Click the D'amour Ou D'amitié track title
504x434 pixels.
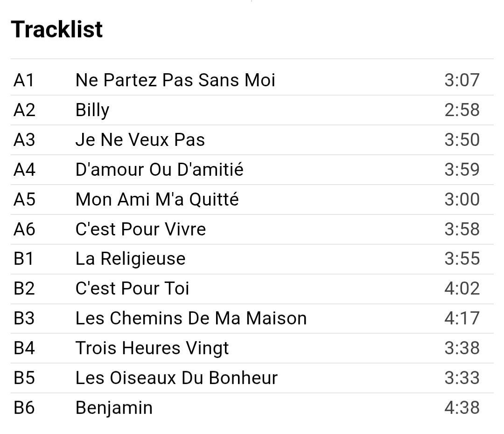coord(159,170)
